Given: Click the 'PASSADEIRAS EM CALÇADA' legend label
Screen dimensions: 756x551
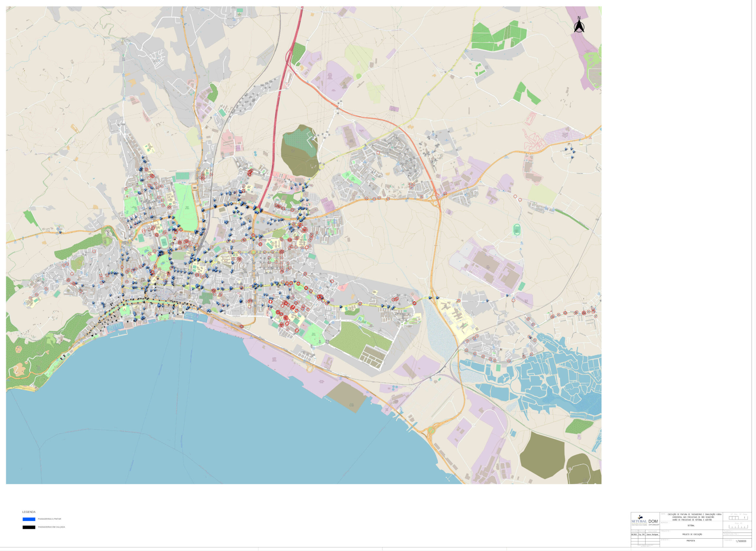Looking at the screenshot, I should click(x=51, y=527).
